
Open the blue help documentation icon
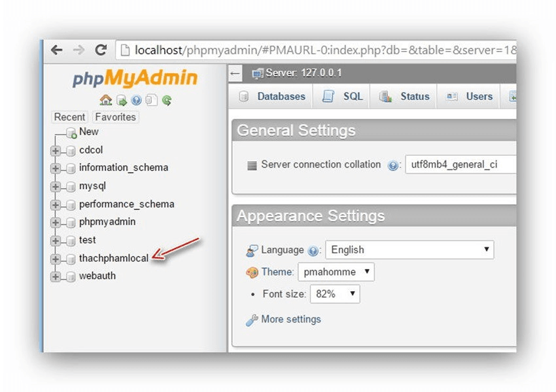point(136,101)
